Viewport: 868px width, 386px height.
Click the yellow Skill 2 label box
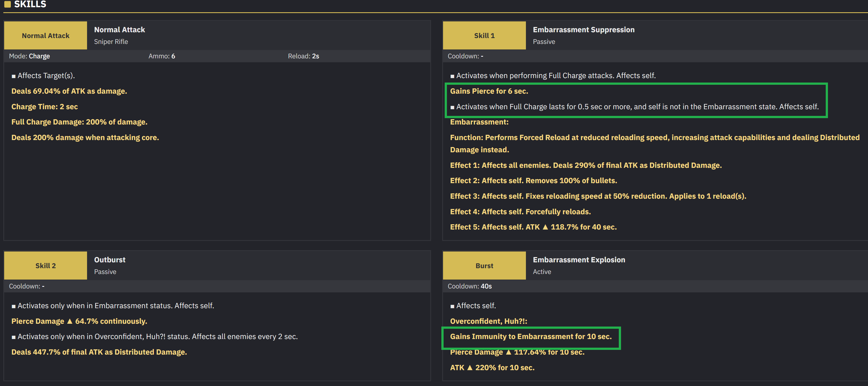[46, 265]
